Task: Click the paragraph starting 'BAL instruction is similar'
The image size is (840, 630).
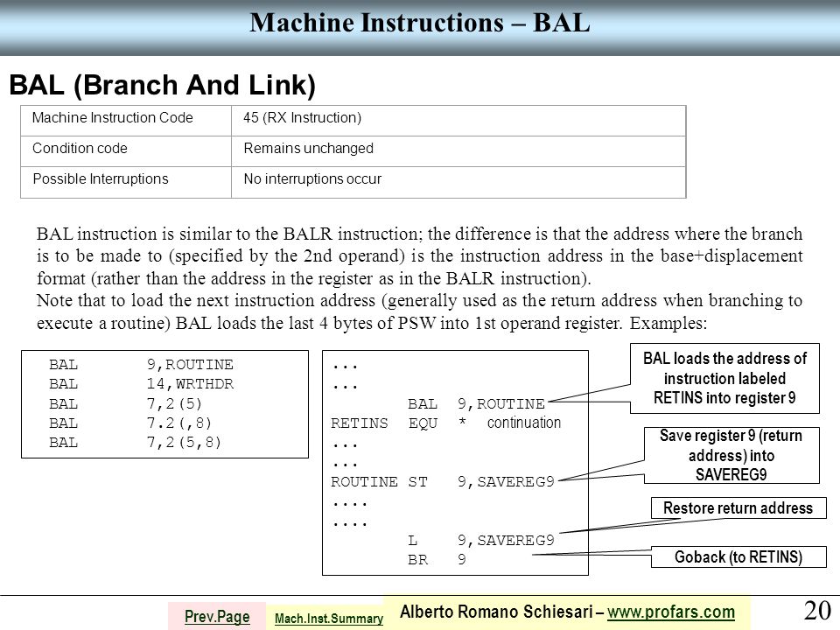Action: tap(419, 256)
